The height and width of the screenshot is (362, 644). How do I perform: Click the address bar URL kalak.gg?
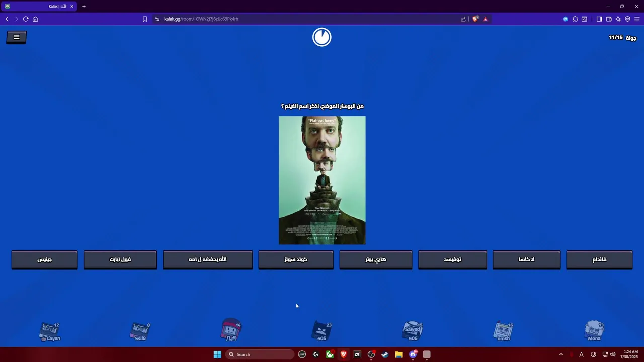click(x=201, y=19)
